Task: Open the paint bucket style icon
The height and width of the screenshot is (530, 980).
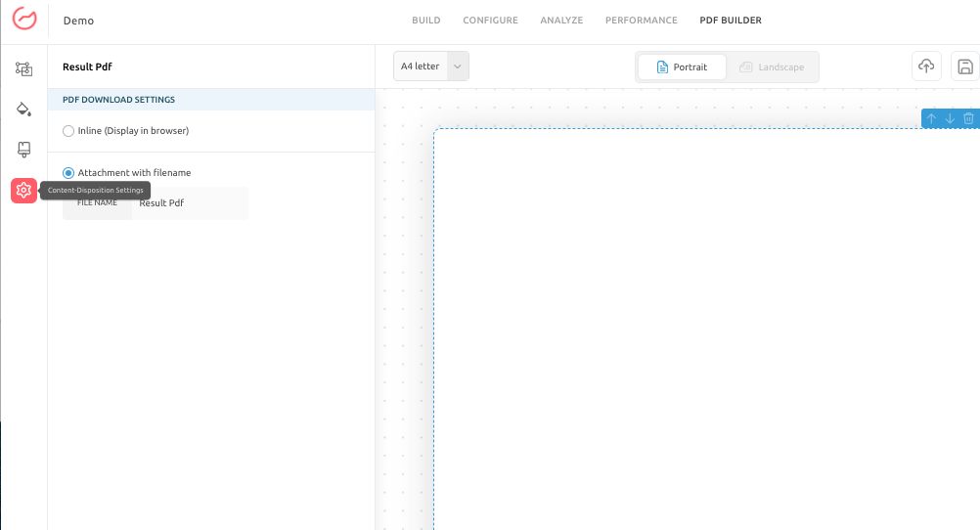Action: coord(23,109)
